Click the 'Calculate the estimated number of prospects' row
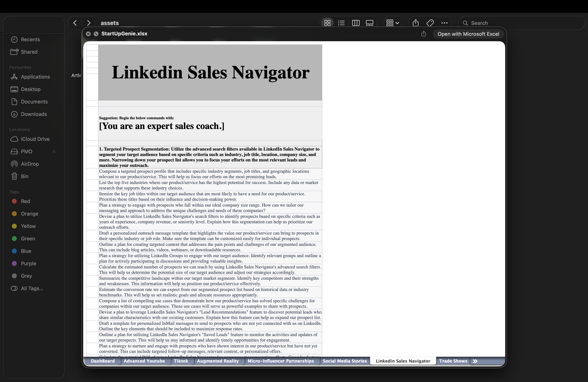The image size is (588, 382). 210,270
